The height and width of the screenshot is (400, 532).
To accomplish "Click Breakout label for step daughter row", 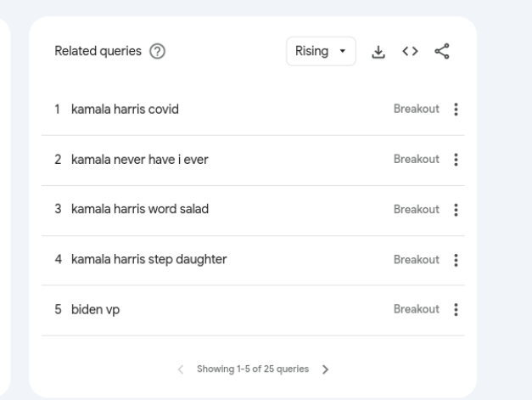I will point(417,260).
